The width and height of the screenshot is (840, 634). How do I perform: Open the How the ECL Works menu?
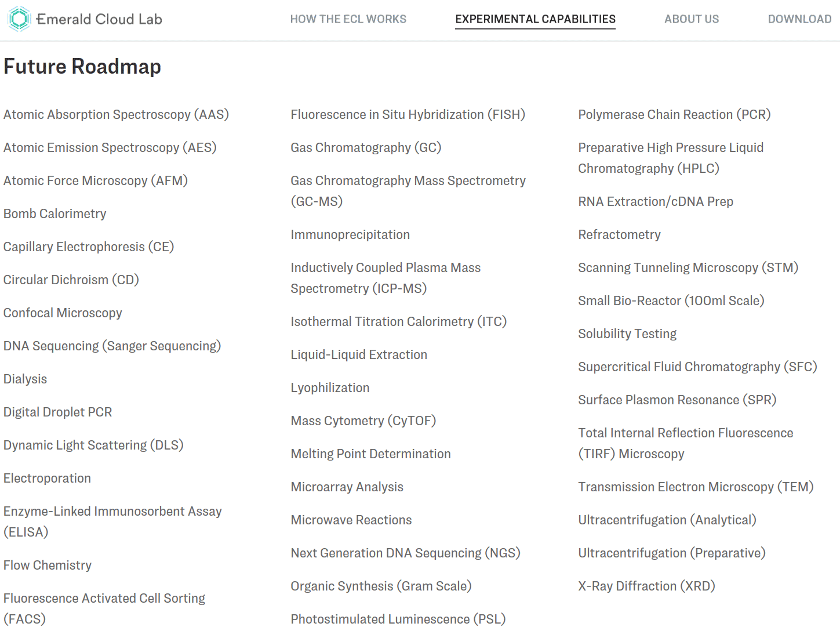point(348,19)
